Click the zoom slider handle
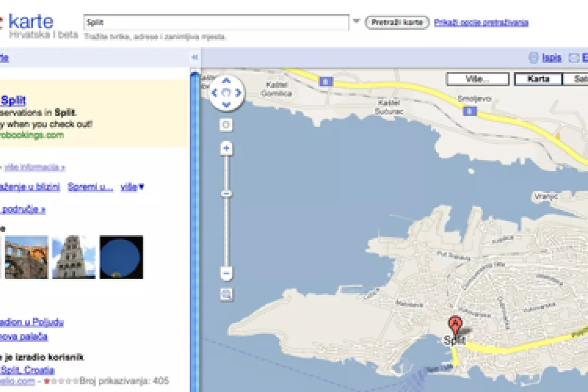The width and height of the screenshot is (588, 392). click(x=226, y=194)
